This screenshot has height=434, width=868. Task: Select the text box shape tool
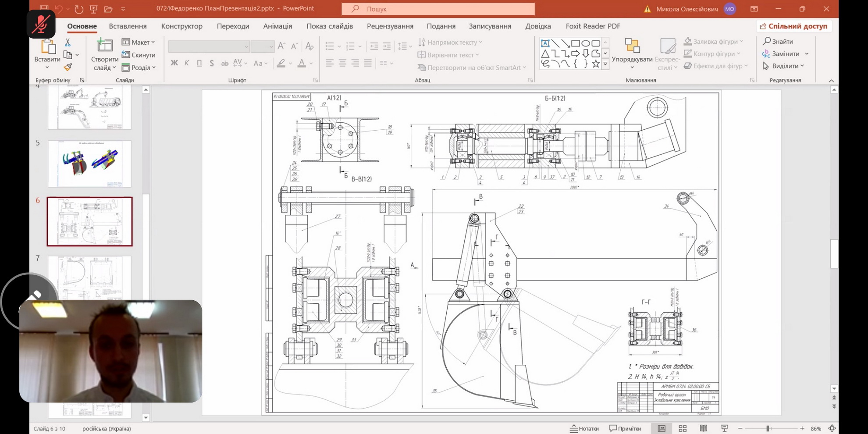click(x=545, y=43)
